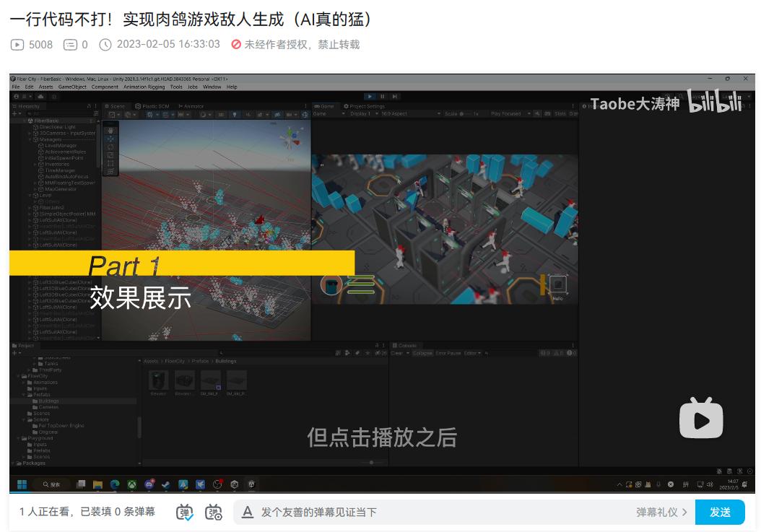This screenshot has height=532, width=761.
Task: Select the Rect tool in Scene overlay
Action: coord(110,164)
